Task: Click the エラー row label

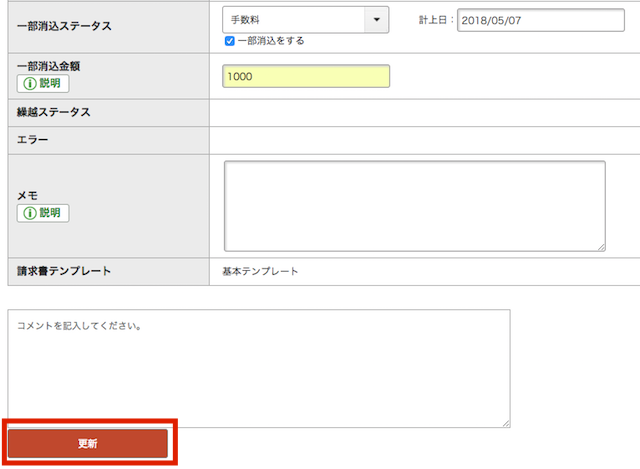Action: point(33,140)
